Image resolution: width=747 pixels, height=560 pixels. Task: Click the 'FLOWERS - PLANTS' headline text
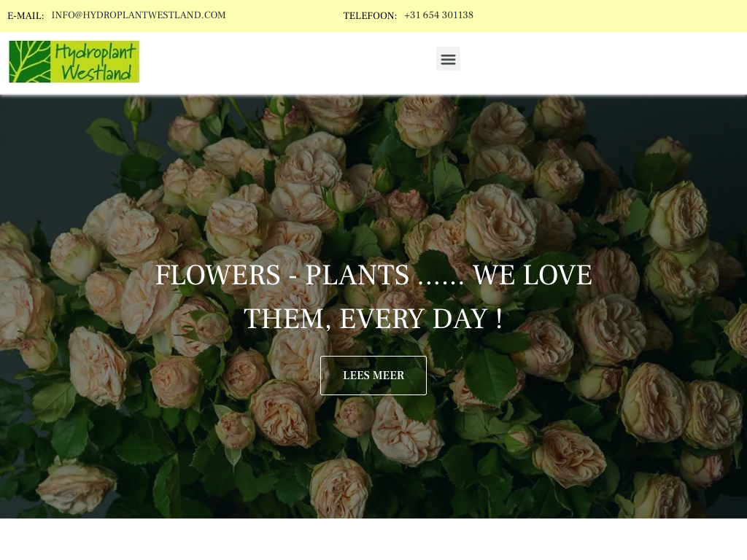coord(282,275)
